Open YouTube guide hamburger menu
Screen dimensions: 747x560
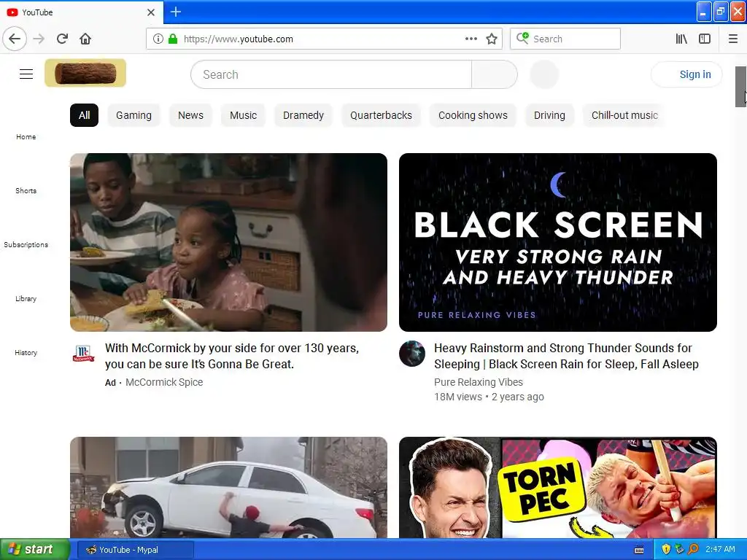click(x=26, y=74)
